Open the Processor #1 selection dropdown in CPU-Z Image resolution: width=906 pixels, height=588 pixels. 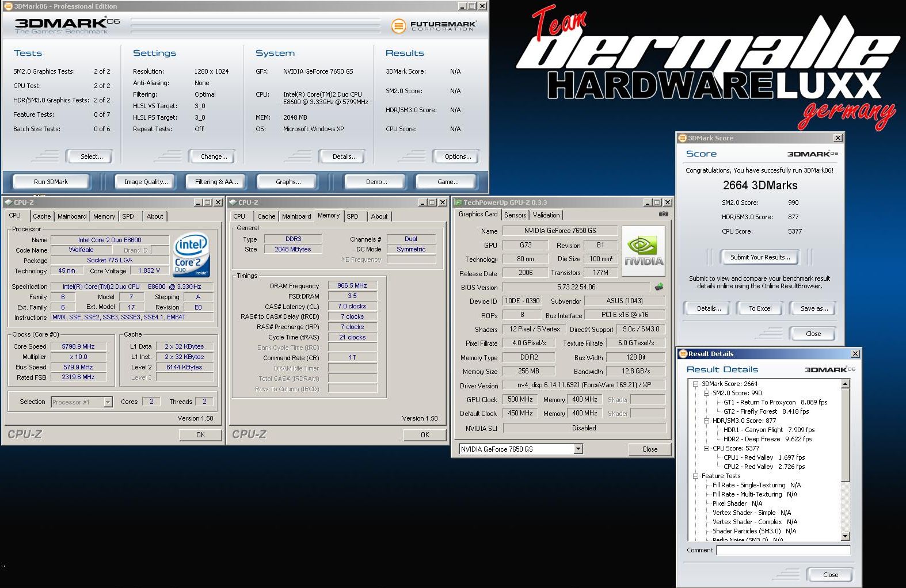[x=108, y=402]
